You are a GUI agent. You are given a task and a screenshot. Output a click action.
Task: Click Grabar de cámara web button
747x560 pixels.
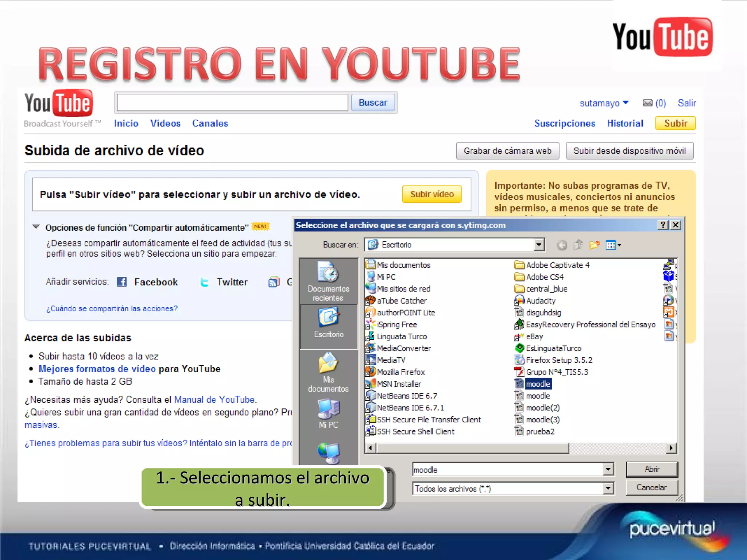508,151
